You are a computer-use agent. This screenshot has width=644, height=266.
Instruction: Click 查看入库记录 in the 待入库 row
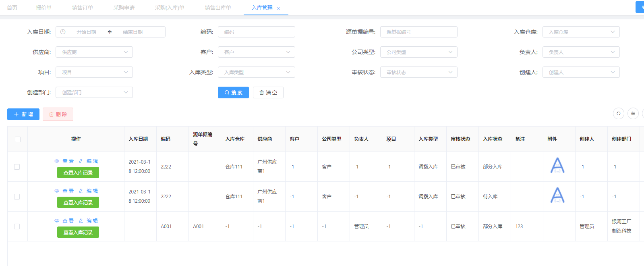78,202
